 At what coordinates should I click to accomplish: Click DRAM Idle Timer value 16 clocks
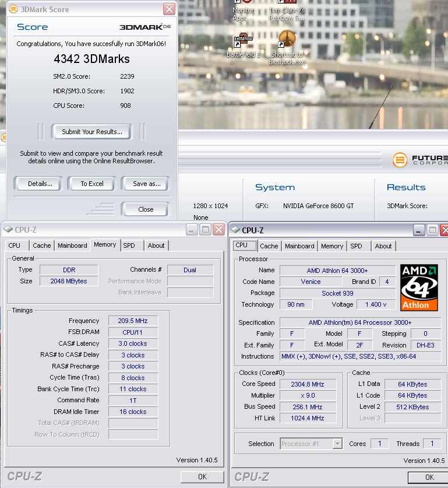(133, 412)
